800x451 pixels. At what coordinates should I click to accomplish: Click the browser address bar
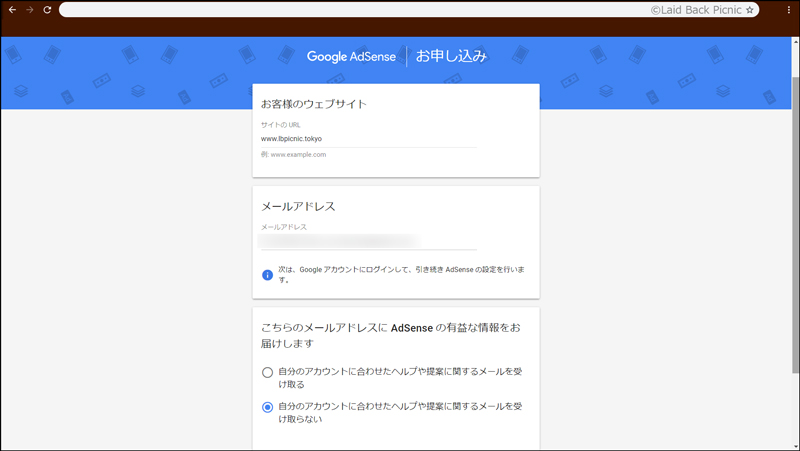click(409, 10)
